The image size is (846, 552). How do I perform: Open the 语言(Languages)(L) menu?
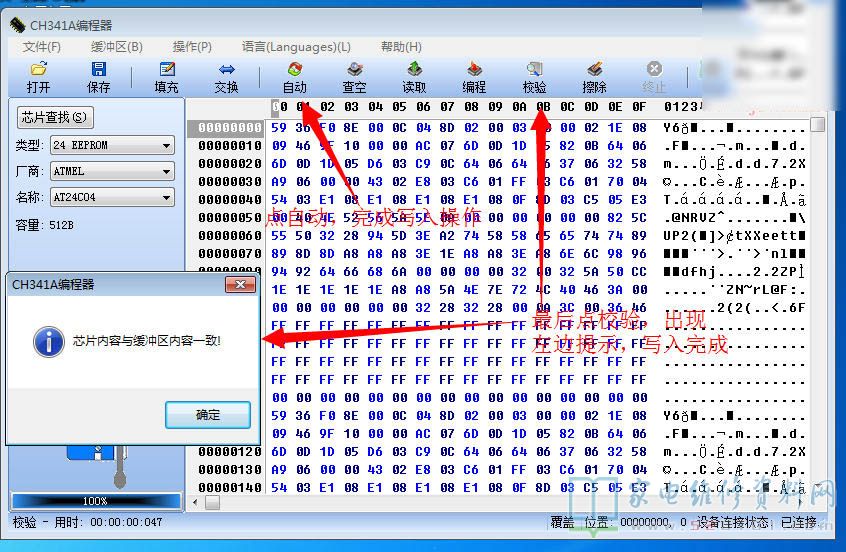(x=296, y=47)
